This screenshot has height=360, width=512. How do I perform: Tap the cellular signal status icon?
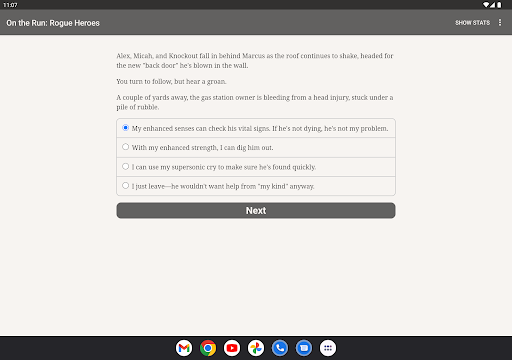[x=492, y=5]
